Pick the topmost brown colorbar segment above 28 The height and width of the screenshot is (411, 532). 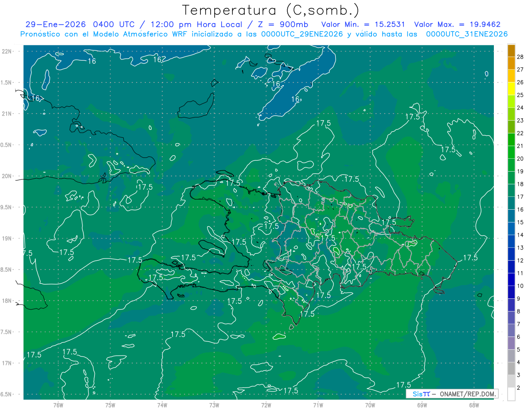512,51
